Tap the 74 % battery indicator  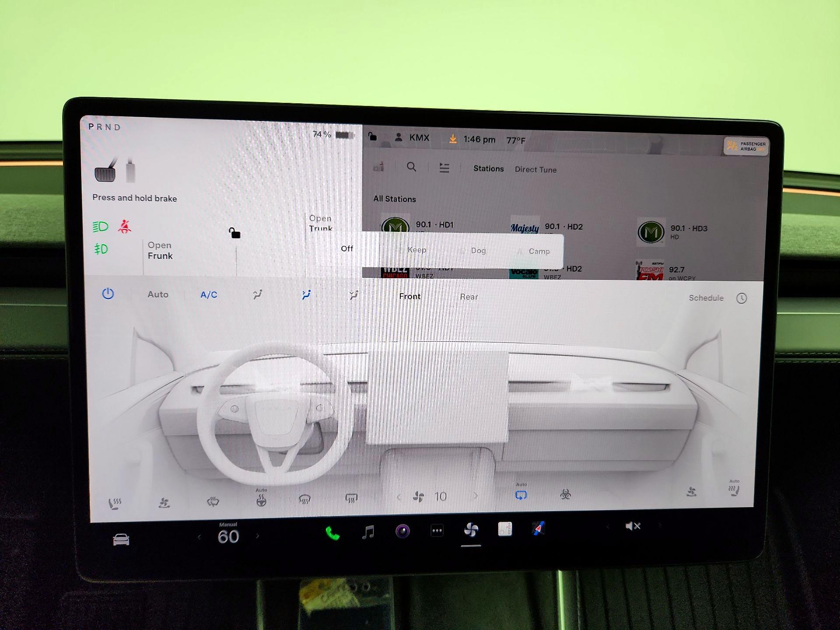pyautogui.click(x=333, y=134)
